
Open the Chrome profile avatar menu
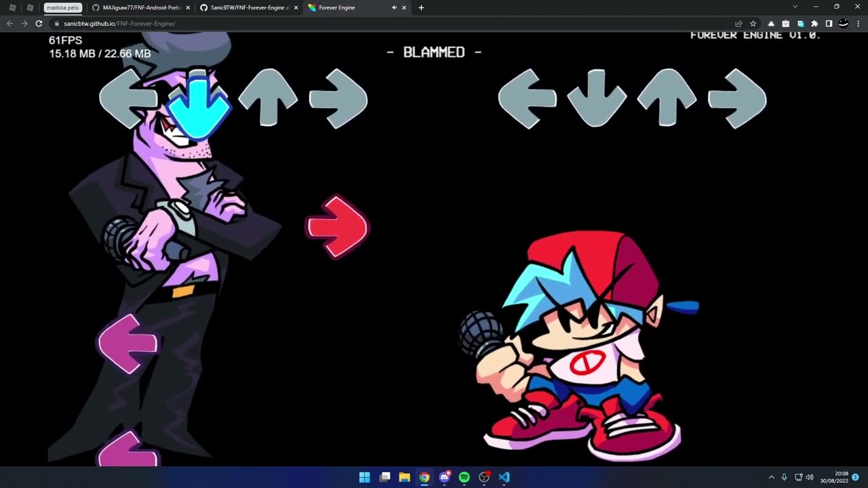(843, 24)
